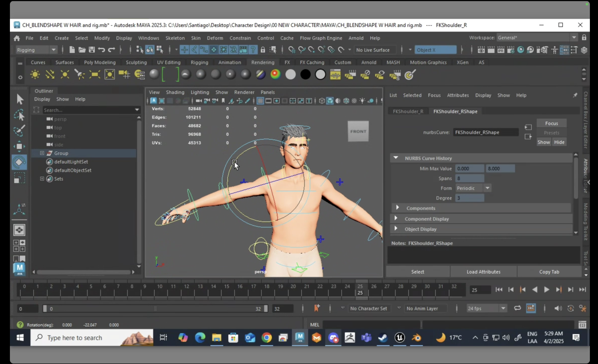598x364 pixels.
Task: Create a directional light from shelf
Action: tap(50, 74)
